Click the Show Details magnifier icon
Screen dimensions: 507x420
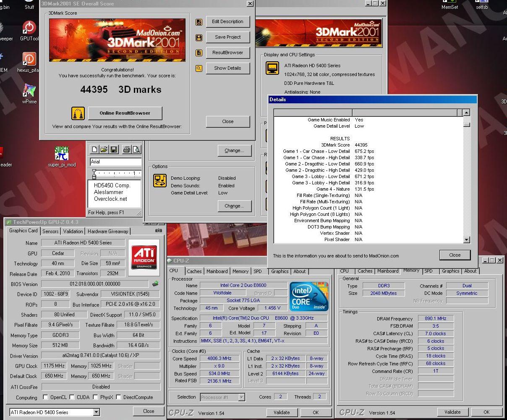(199, 68)
